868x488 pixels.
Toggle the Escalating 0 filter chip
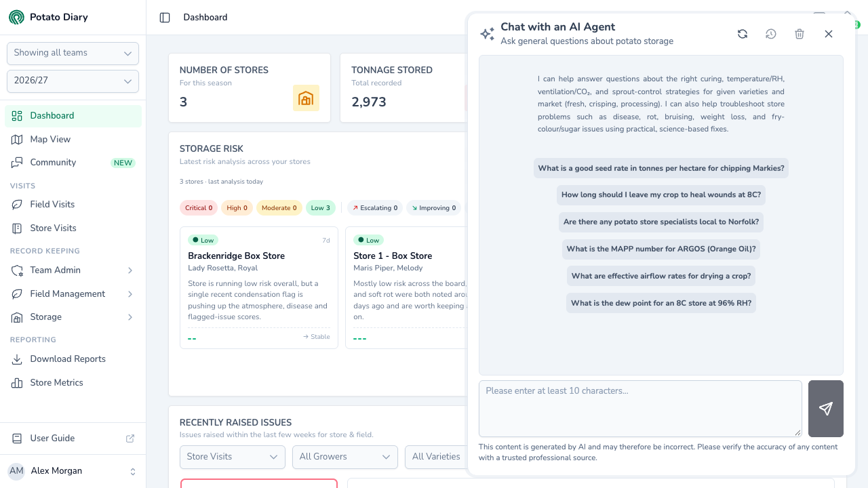(x=375, y=208)
